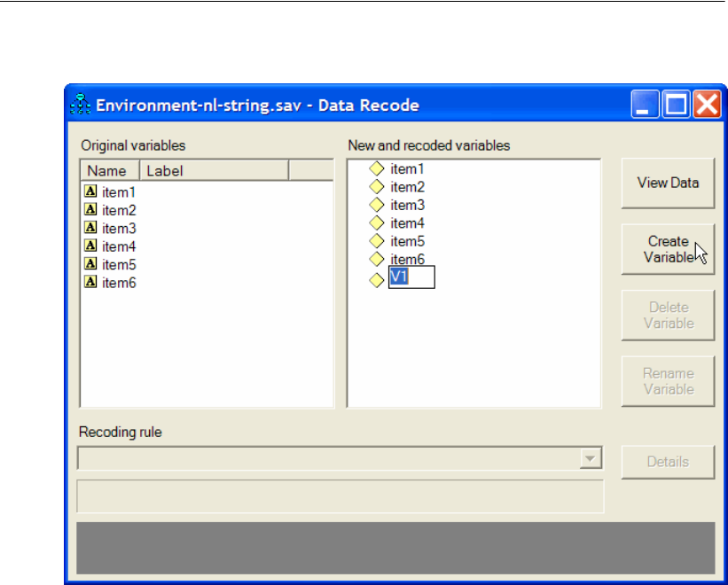
Task: Click the diamond icon beside the V1 variable
Action: click(376, 279)
